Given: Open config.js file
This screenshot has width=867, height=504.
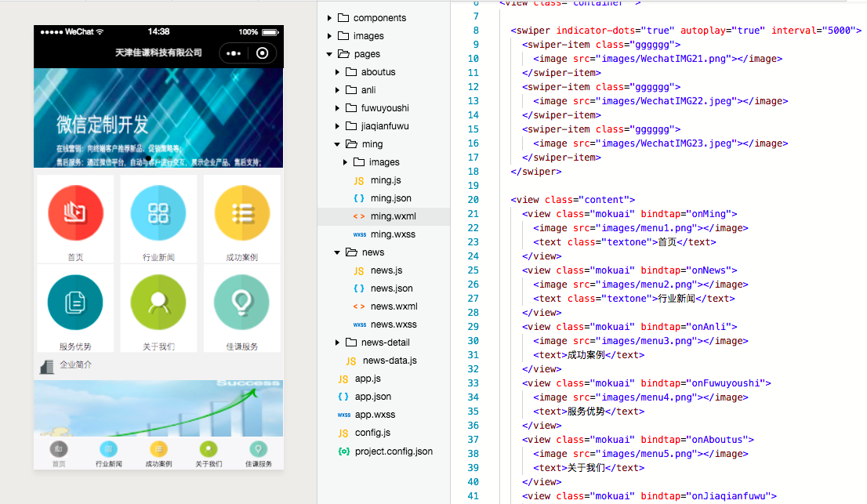Looking at the screenshot, I should coord(372,433).
